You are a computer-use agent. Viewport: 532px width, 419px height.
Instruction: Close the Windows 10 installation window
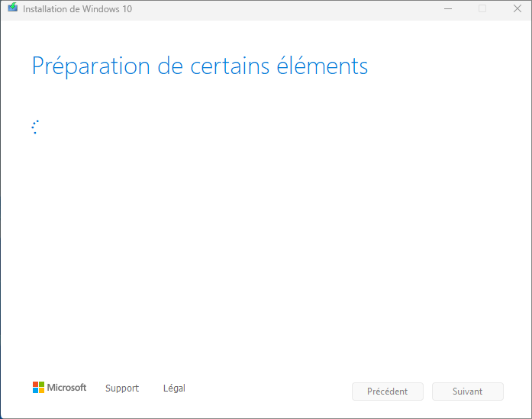[x=517, y=9]
